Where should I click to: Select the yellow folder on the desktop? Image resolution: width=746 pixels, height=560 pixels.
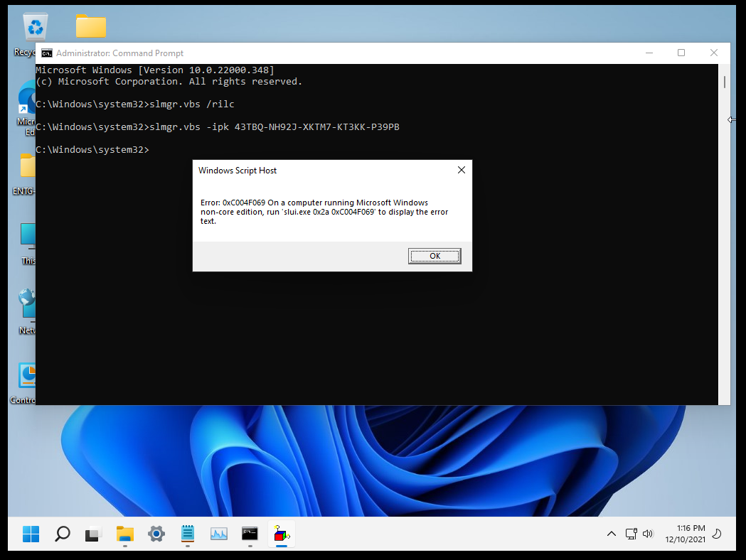91,26
